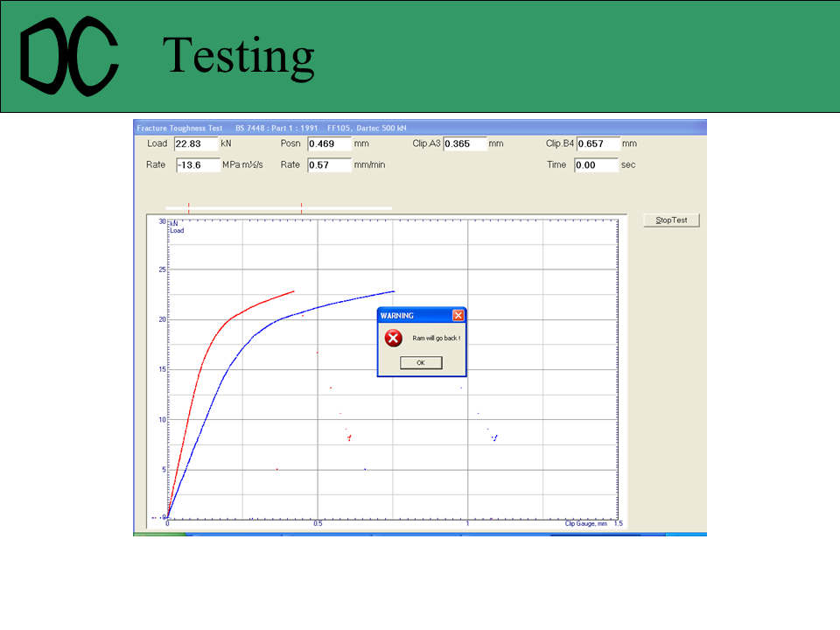Click the left red marker on the progress bar
The image size is (840, 630).
click(x=189, y=207)
